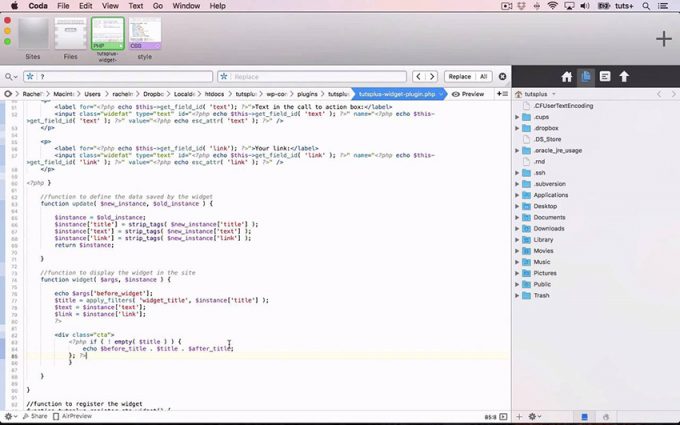This screenshot has height=425, width=680.
Task: Open the search options magnifier dropdown
Action: point(11,76)
